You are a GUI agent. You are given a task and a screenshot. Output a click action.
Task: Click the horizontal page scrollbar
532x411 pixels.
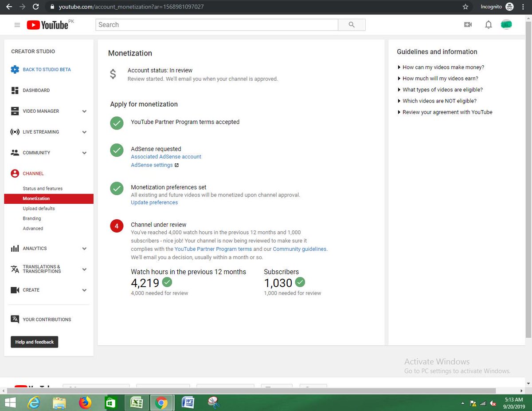(251, 391)
